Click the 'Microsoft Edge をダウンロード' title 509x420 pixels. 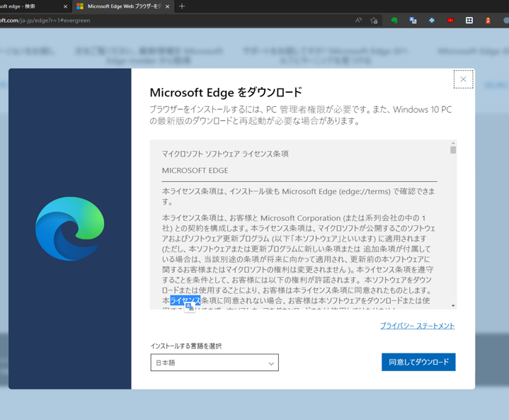[x=226, y=93]
